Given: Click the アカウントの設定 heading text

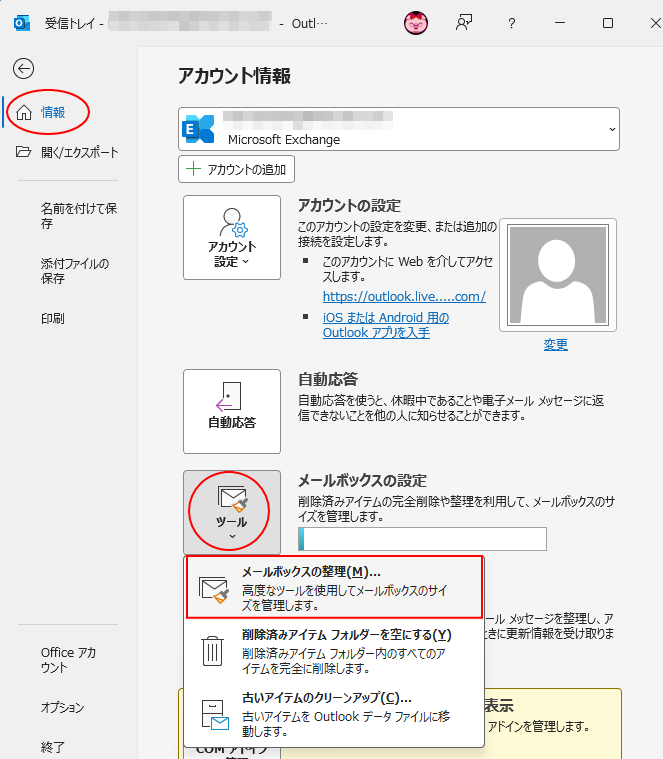Looking at the screenshot, I should click(349, 206).
